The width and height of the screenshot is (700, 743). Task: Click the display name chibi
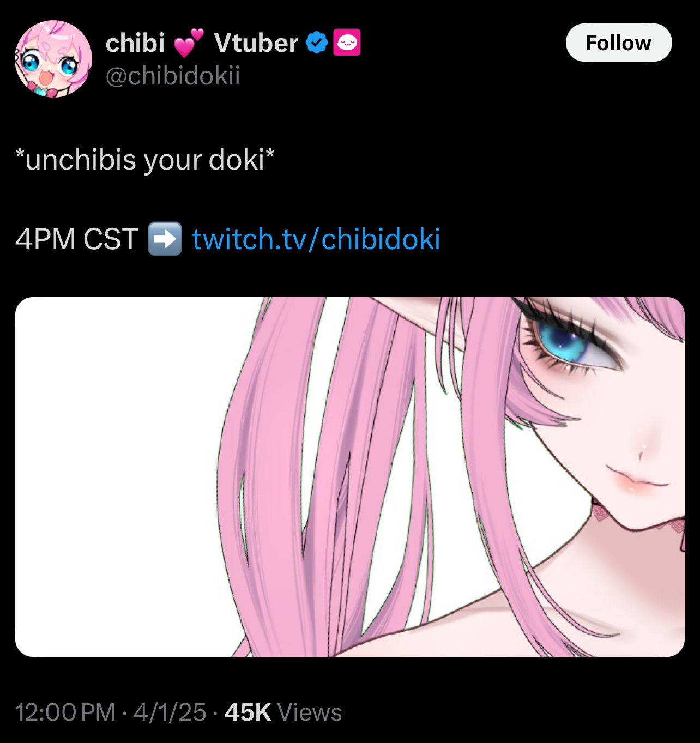click(135, 43)
